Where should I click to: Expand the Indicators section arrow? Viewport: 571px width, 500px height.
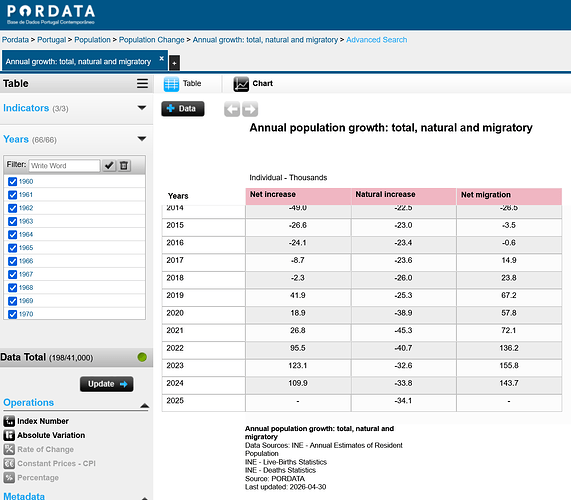click(142, 108)
